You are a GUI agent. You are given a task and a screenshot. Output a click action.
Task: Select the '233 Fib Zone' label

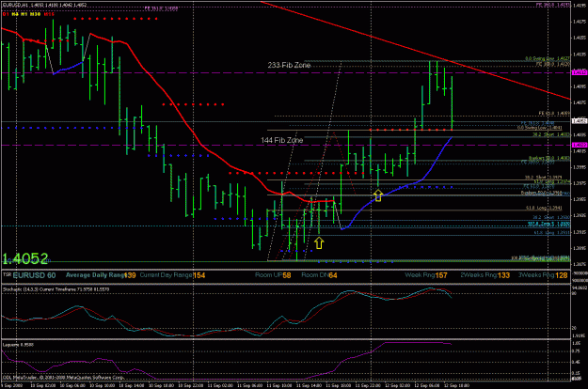tap(289, 65)
